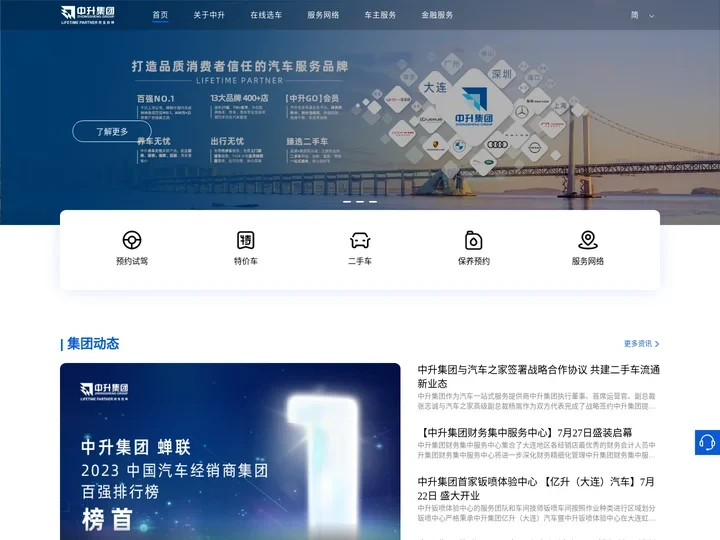Open the 车主服务 menu
The image size is (720, 540).
point(380,15)
